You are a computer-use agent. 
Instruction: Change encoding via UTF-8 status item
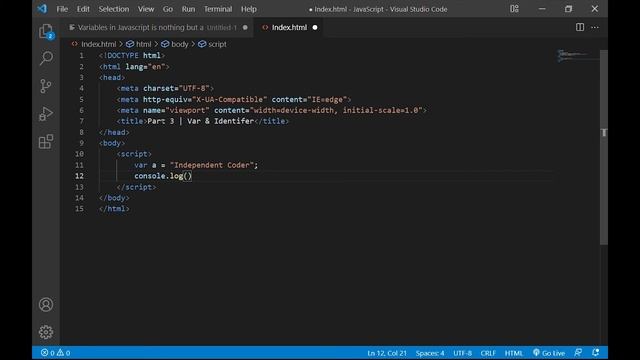[462, 353]
